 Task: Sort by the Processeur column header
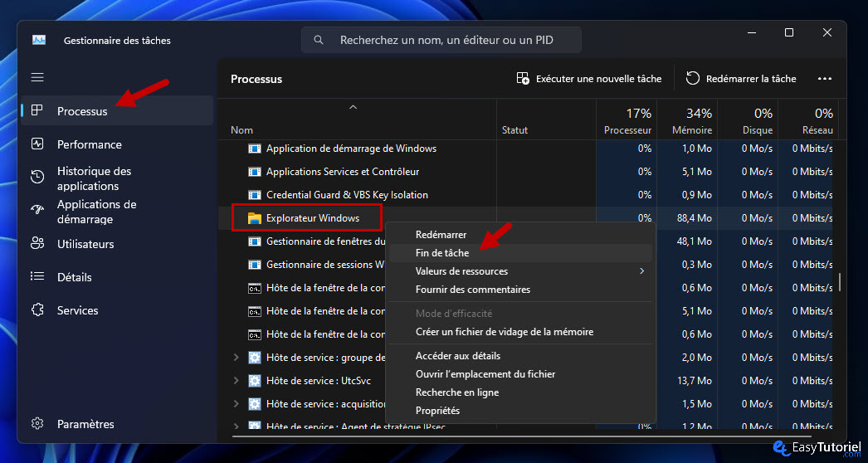627,119
